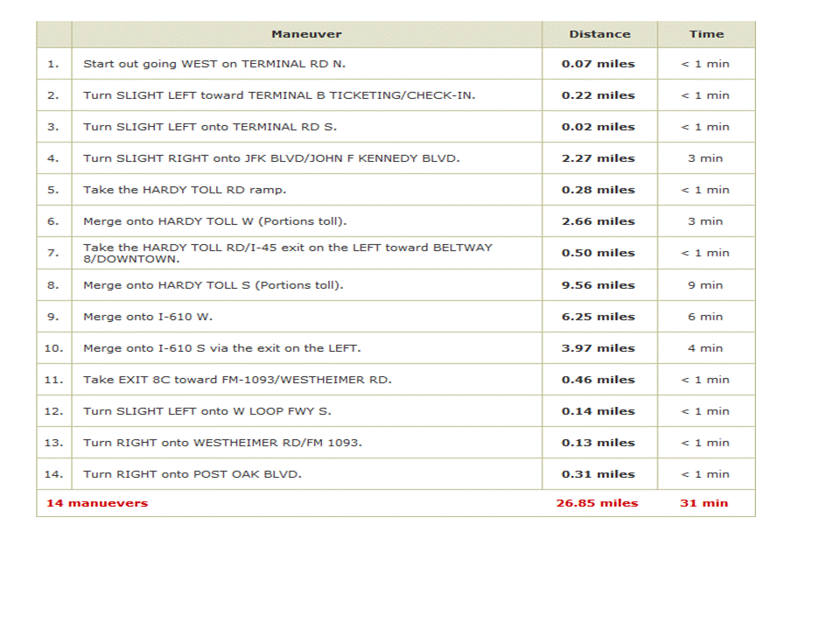The height and width of the screenshot is (630, 840).
Task: Click Merge onto HARDY TOLL W direction
Action: [x=214, y=221]
